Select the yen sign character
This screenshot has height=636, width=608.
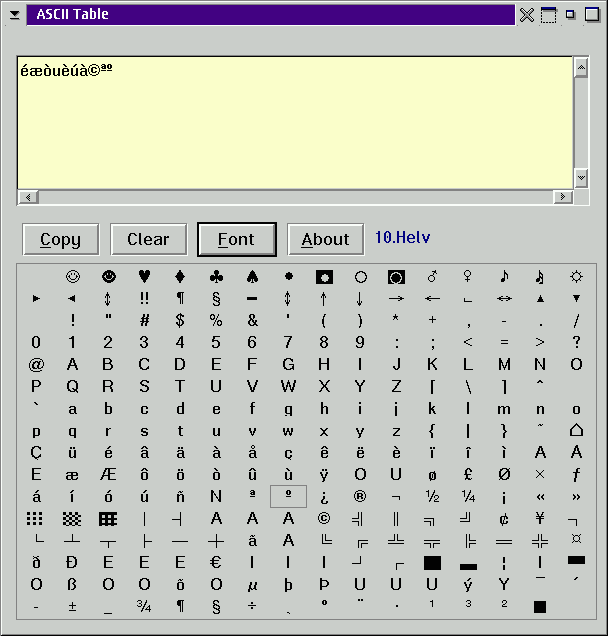pos(540,518)
